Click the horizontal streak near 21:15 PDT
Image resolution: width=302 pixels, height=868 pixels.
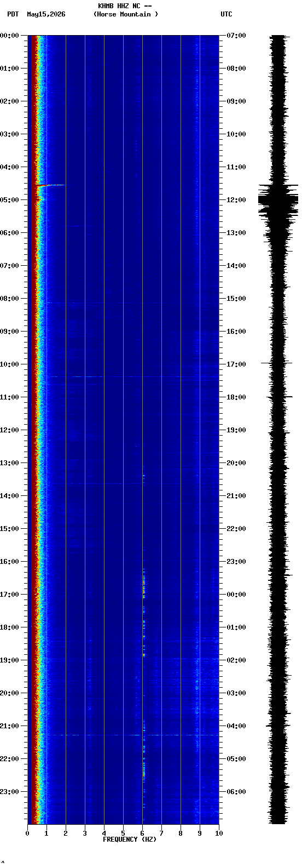pyautogui.click(x=131, y=735)
